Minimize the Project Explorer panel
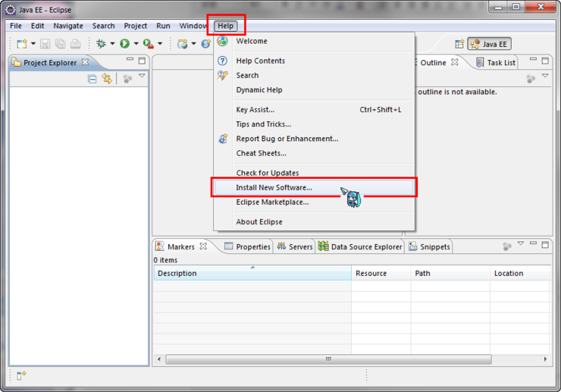Viewport: 561px width, 392px height. [x=130, y=59]
